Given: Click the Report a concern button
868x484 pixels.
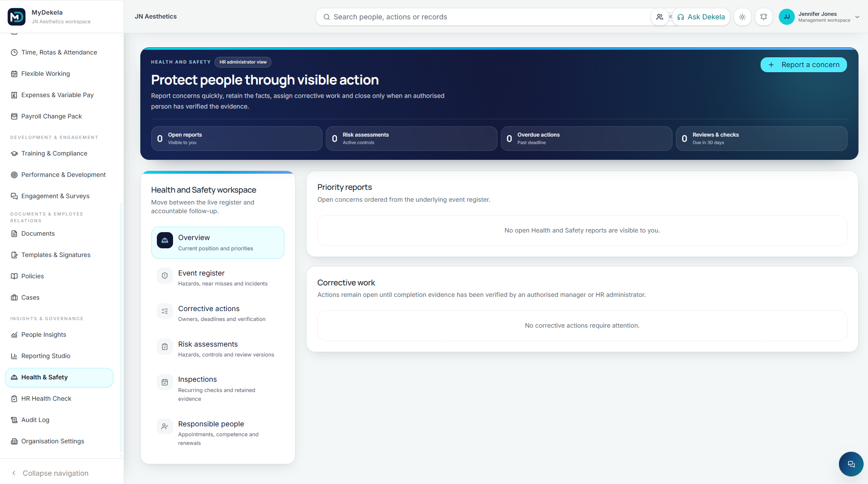Looking at the screenshot, I should pos(804,65).
